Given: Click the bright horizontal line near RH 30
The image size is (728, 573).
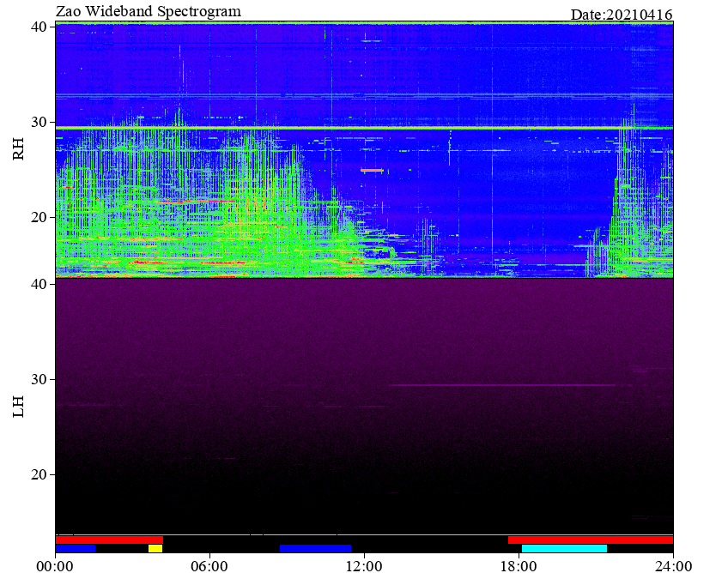Looking at the screenshot, I should coord(364,128).
